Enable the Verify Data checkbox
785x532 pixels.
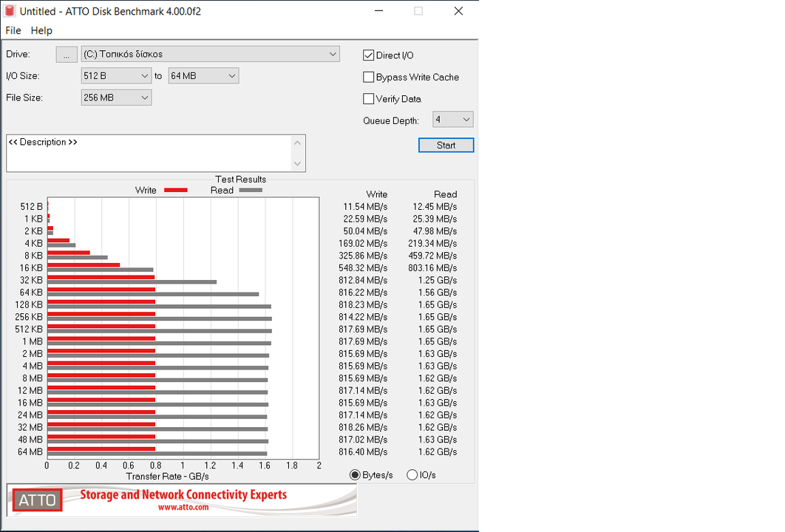click(368, 98)
